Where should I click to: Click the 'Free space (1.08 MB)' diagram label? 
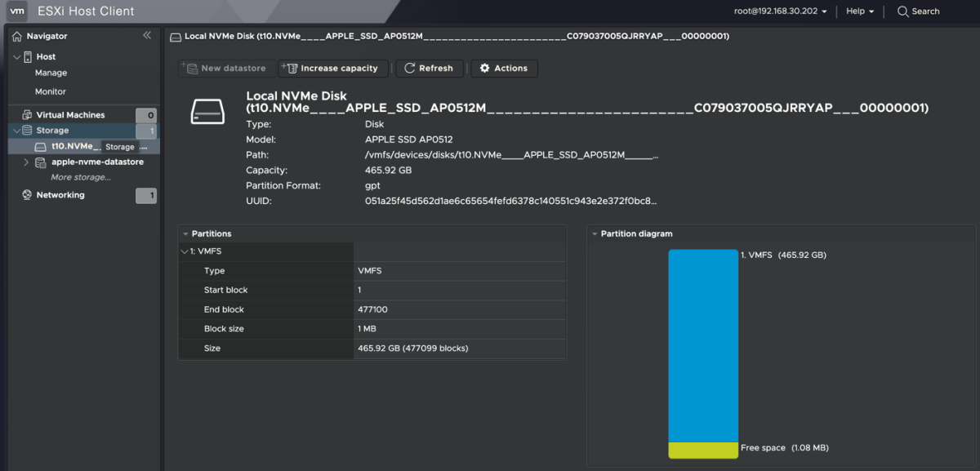[785, 448]
